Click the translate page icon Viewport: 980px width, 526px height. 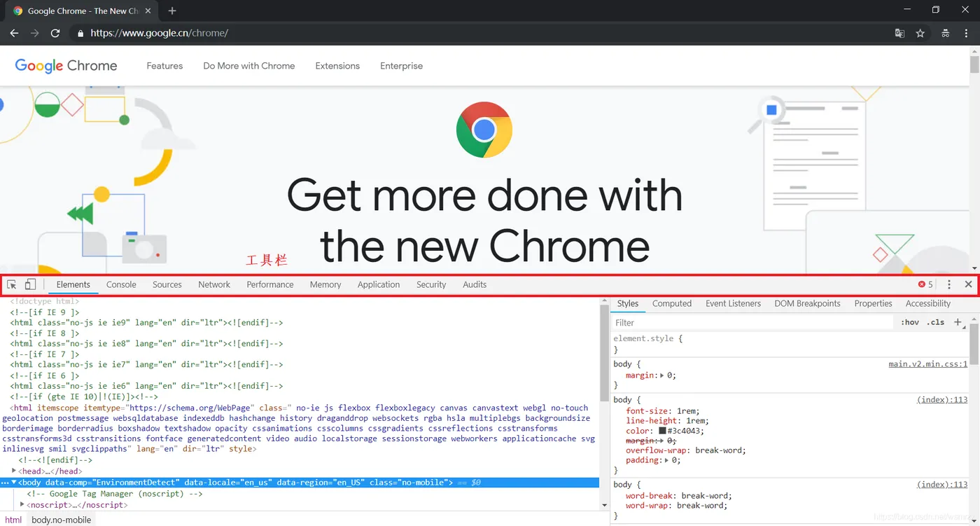[900, 33]
